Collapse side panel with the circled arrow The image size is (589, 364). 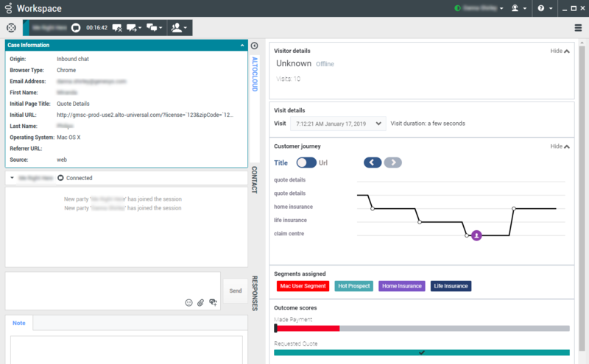click(254, 46)
